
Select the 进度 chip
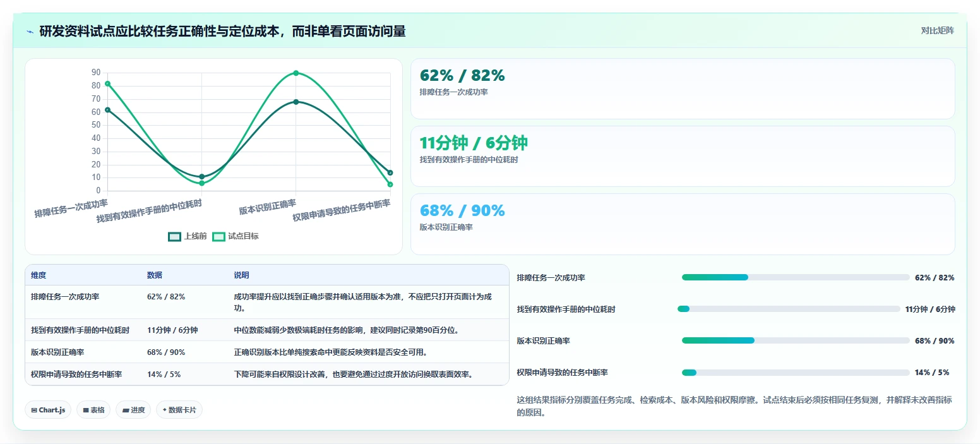[x=133, y=410]
